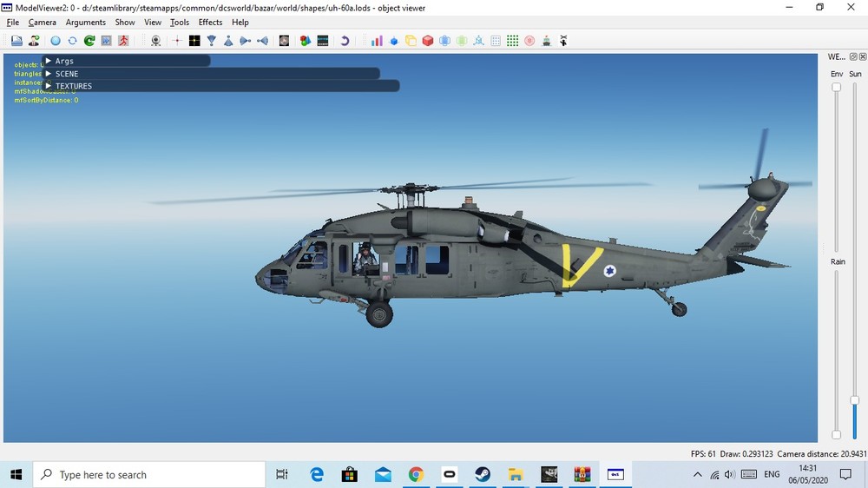Click the taskbar search box
This screenshot has height=488, width=868.
(x=149, y=475)
